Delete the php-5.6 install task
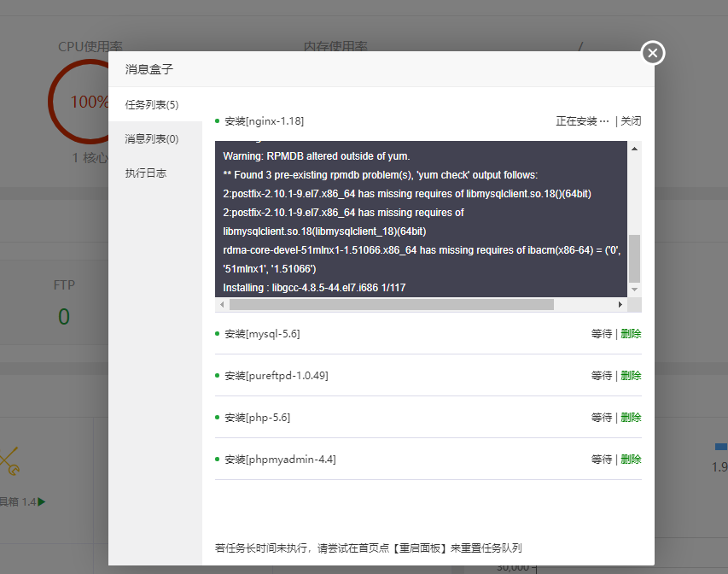 [631, 418]
